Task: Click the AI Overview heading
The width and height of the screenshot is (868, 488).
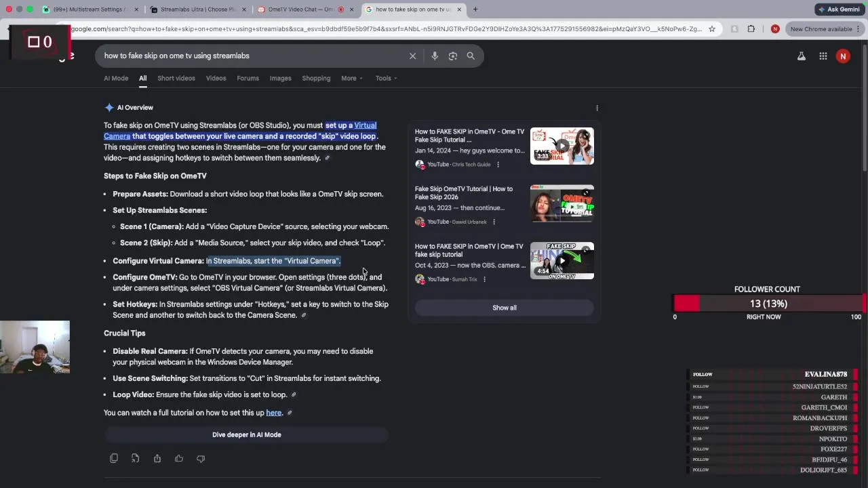Action: click(135, 108)
